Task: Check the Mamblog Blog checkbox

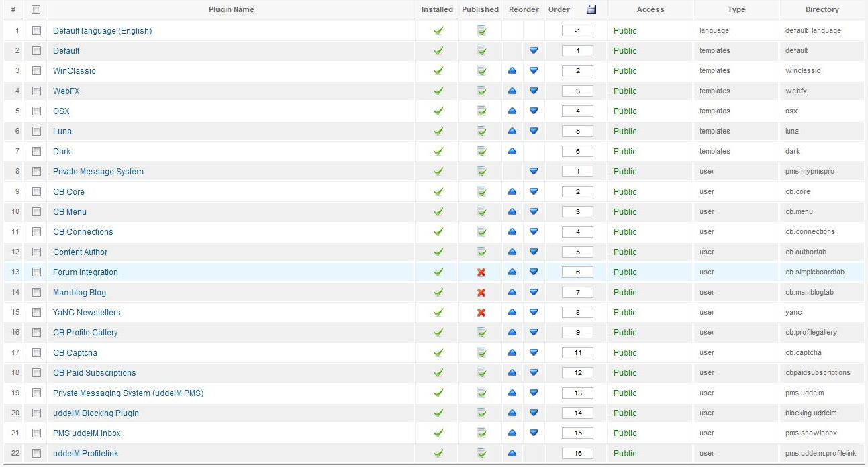Action: tap(36, 292)
